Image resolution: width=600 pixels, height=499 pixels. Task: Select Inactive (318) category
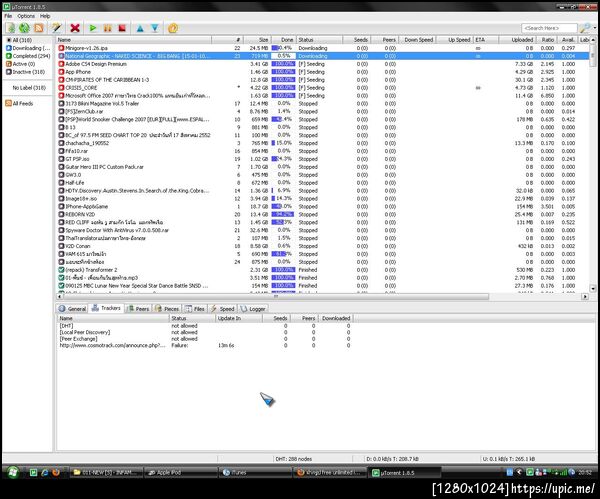coord(25,72)
